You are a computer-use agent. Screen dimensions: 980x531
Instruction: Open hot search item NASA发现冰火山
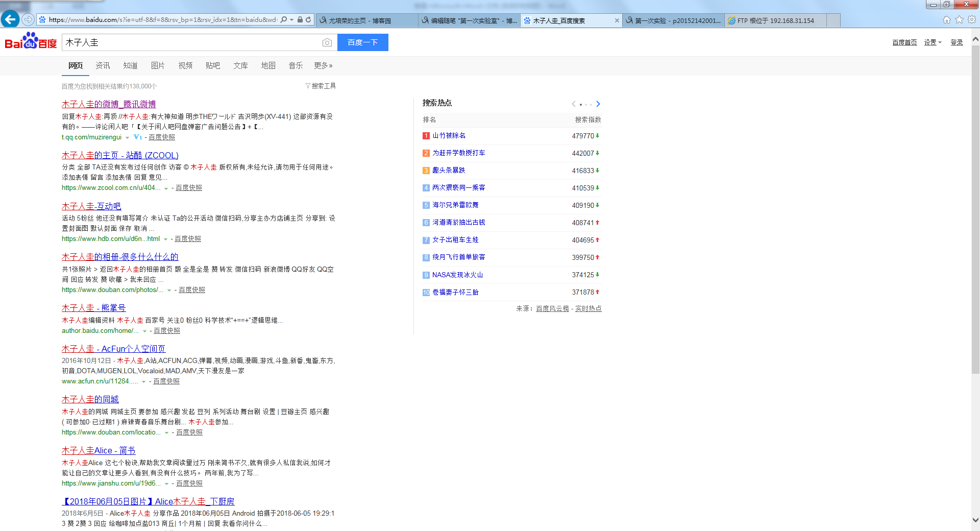(x=457, y=275)
